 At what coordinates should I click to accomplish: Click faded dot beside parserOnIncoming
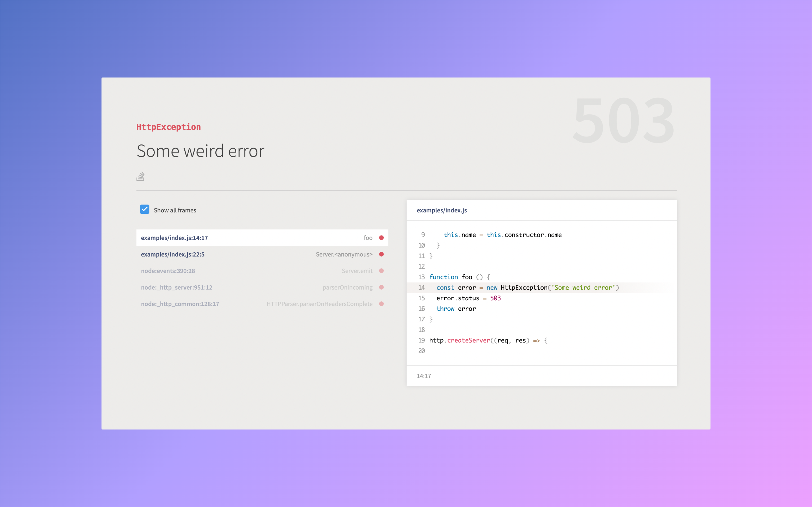point(381,287)
